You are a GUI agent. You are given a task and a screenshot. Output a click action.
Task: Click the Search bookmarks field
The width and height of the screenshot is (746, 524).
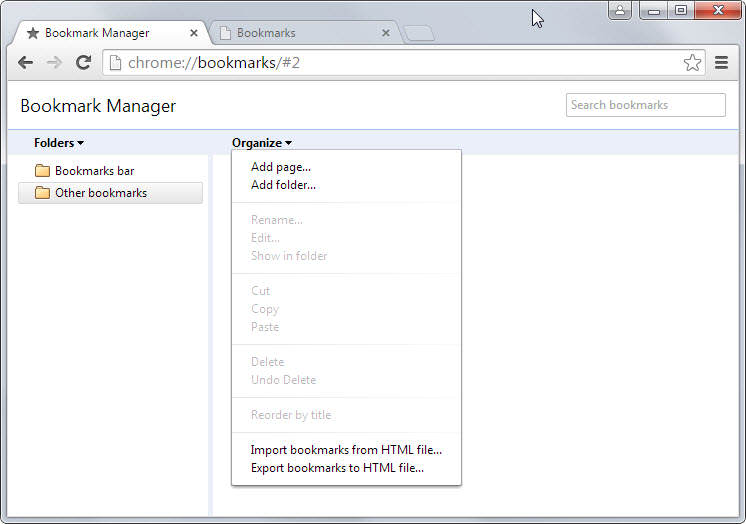pos(645,105)
